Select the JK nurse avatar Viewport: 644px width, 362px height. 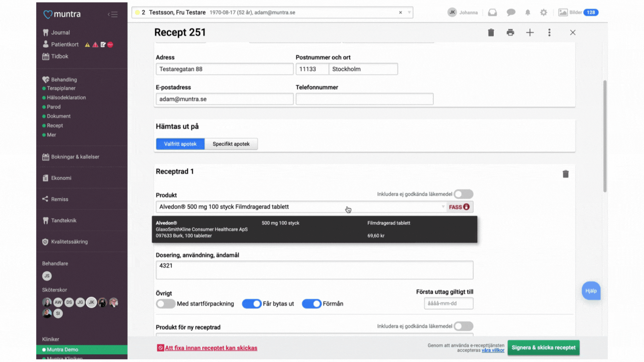(91, 302)
